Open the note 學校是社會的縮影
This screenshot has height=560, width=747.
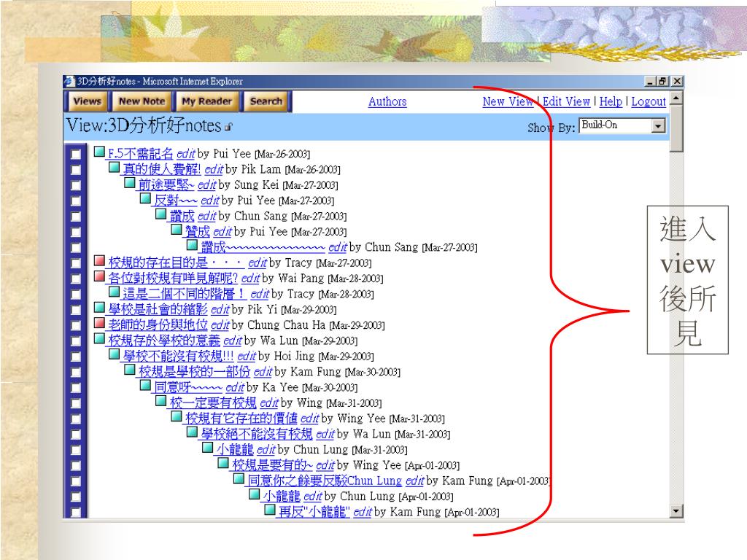tap(158, 309)
